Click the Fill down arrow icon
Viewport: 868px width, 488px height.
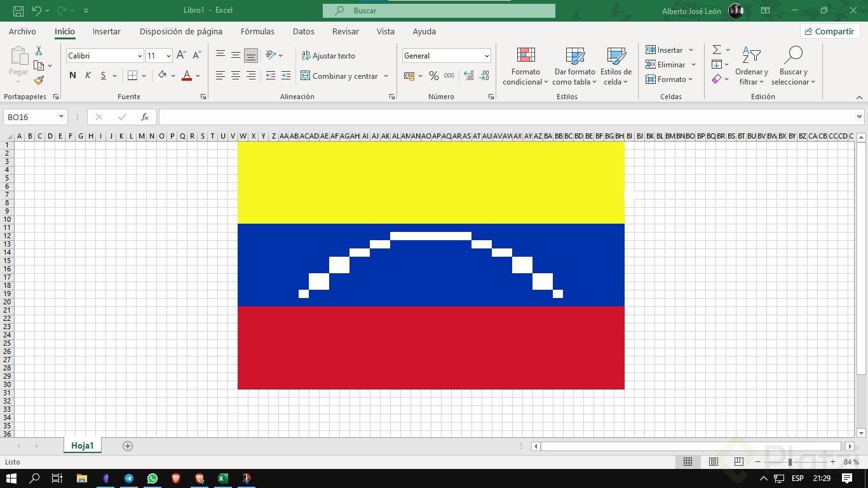(x=717, y=64)
